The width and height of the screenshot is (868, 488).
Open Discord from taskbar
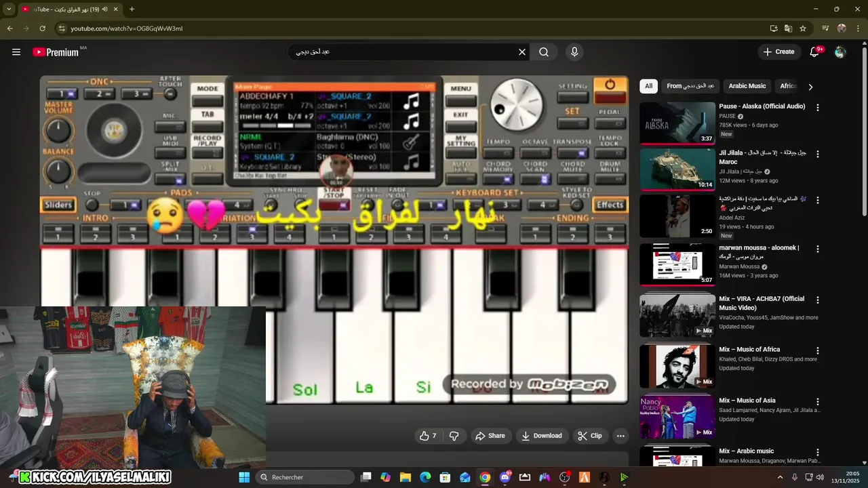(505, 477)
